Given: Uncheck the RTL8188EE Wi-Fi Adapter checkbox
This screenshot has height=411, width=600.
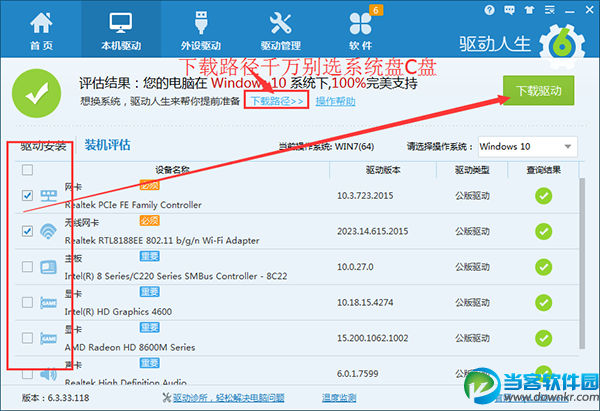Looking at the screenshot, I should point(27,231).
